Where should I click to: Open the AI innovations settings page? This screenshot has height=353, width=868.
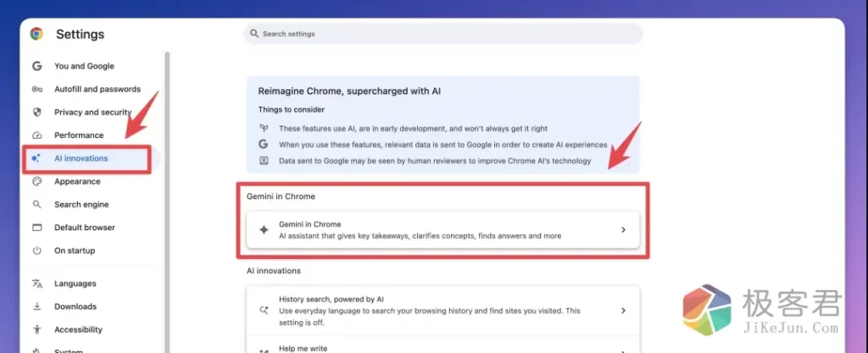[x=81, y=158]
